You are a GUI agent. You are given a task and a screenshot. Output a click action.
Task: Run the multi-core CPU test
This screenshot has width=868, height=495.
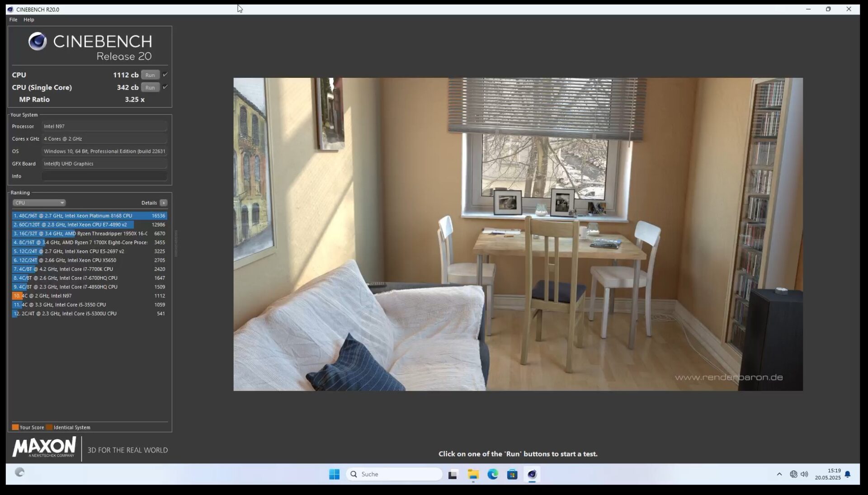click(x=150, y=75)
